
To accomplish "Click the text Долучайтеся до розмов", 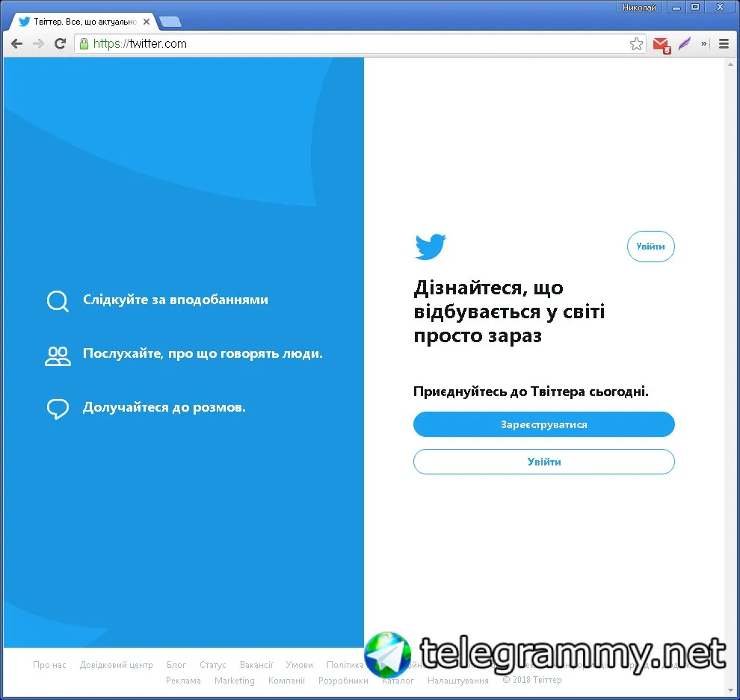I will (x=164, y=408).
